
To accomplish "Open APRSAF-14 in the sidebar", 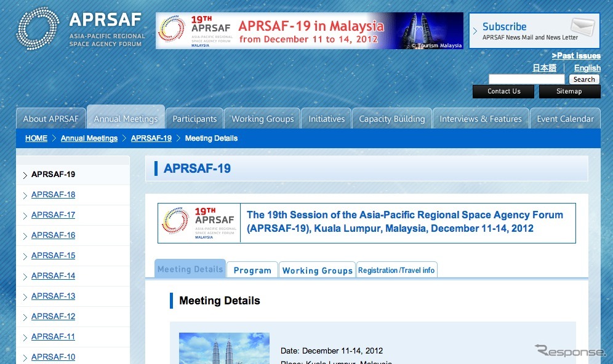I will click(53, 275).
